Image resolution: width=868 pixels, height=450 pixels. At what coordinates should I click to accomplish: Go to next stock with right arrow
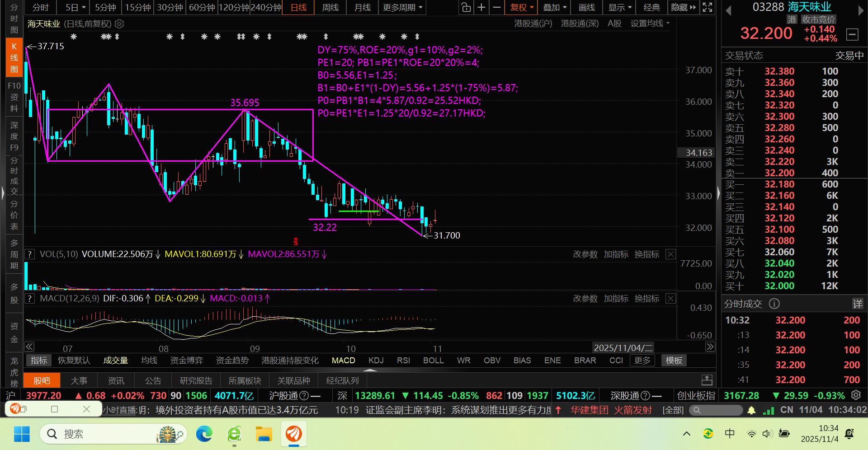[x=861, y=10]
